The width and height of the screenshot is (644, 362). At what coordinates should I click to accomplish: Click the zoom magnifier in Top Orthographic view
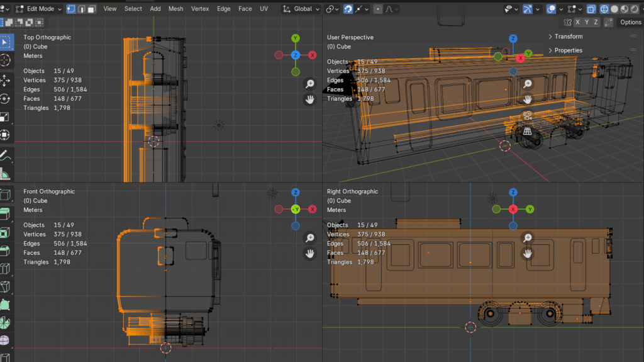(309, 84)
